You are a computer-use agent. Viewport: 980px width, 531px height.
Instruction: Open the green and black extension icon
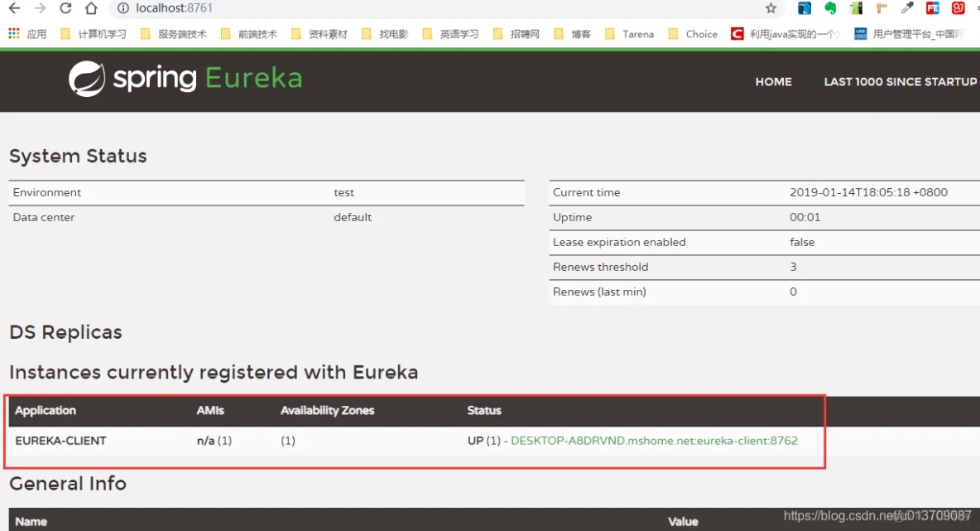tap(856, 8)
